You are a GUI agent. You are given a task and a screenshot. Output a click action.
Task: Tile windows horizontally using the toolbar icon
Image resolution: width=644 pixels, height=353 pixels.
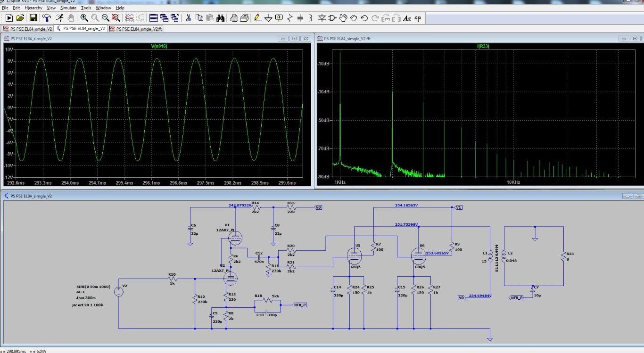(x=153, y=18)
